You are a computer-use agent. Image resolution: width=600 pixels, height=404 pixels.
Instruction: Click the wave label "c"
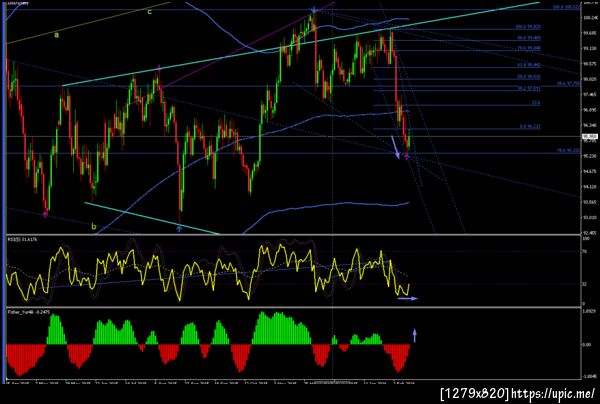coord(150,12)
